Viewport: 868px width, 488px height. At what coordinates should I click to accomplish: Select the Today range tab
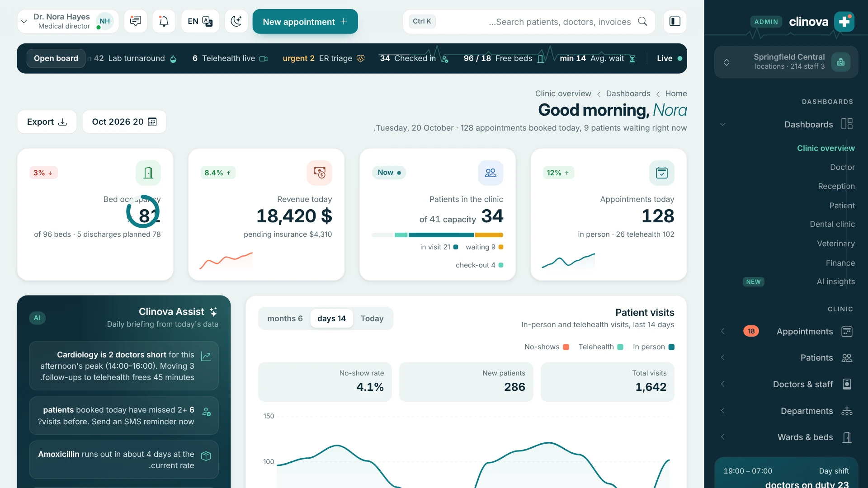(372, 319)
